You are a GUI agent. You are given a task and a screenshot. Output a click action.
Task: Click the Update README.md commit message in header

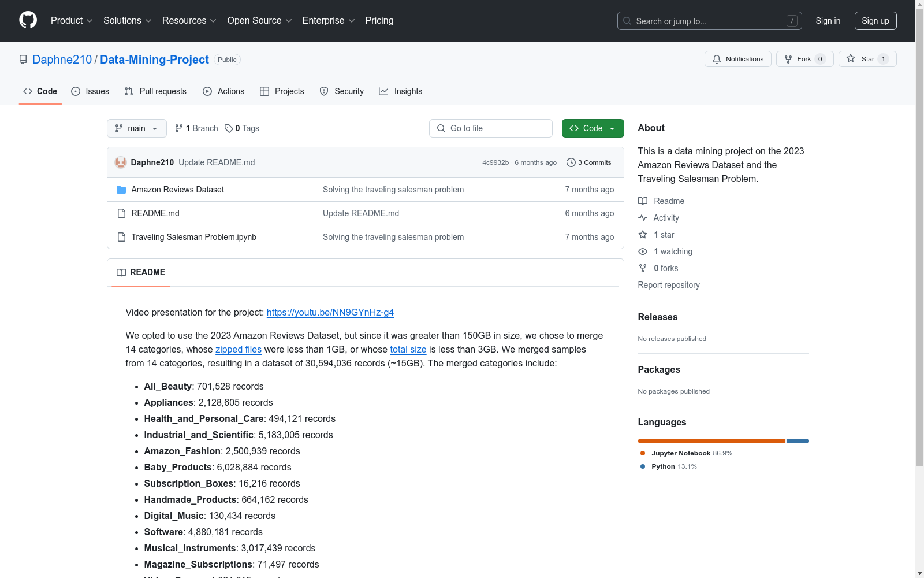(217, 162)
